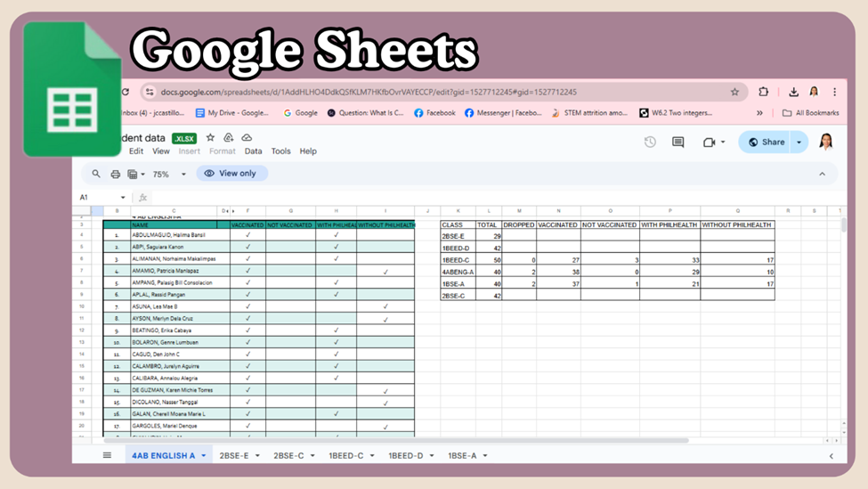The image size is (868, 489).
Task: Click without-Philhealth checkmark for ASUNA, Lea Mae
Action: coord(385,306)
